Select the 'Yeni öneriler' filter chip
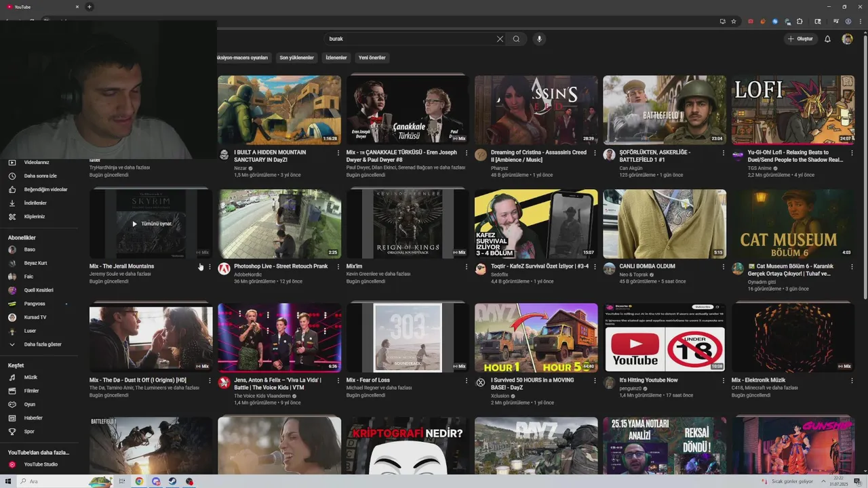Screen dimensions: 868x488 pos(372,58)
